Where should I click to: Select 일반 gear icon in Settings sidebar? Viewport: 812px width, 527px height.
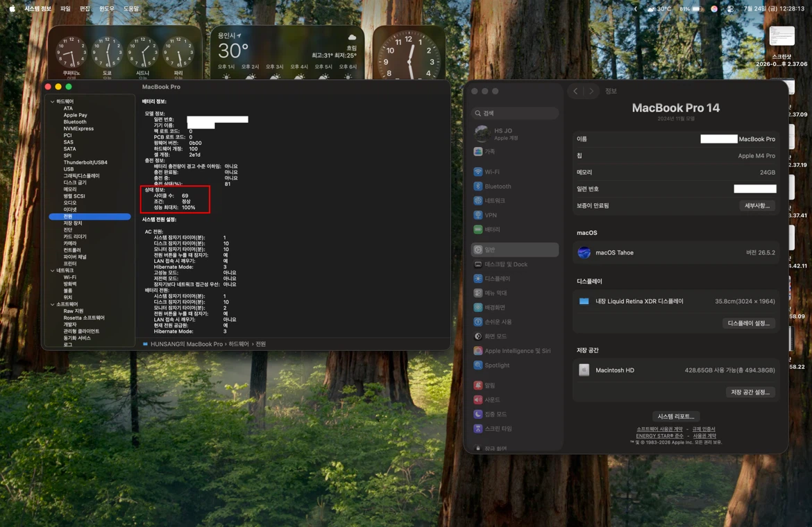(478, 250)
